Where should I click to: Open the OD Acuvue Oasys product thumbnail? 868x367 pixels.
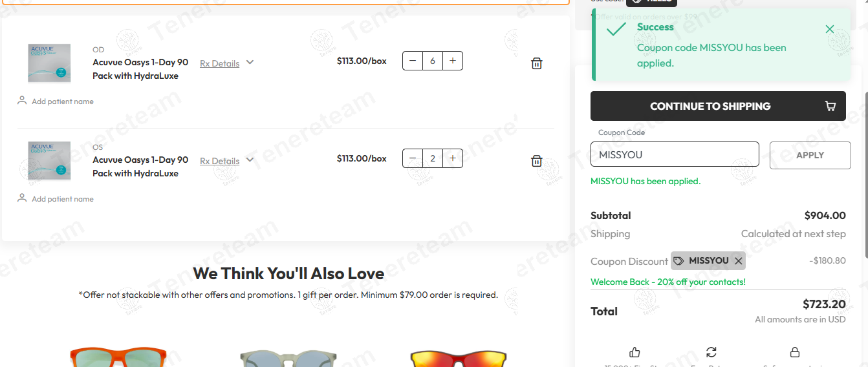tap(49, 63)
